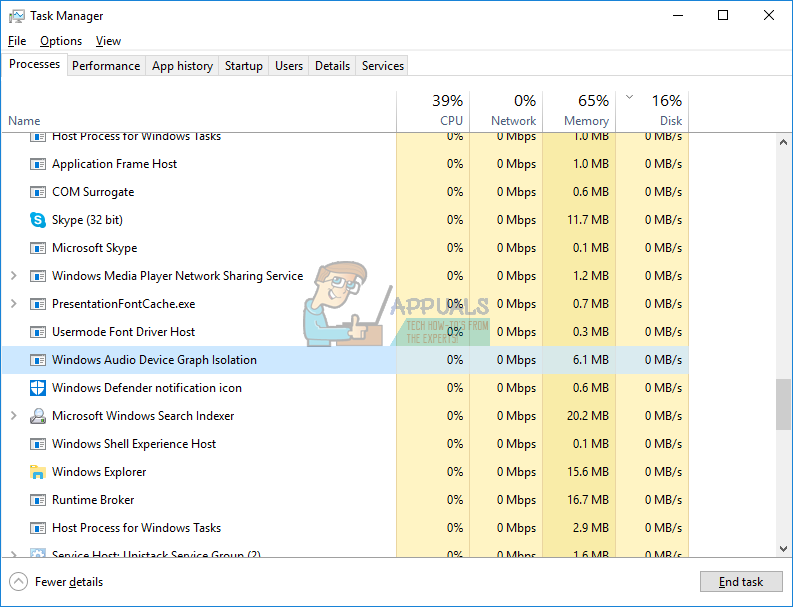Expand Microsoft Windows Search Indexer group
793x607 pixels.
(x=14, y=416)
